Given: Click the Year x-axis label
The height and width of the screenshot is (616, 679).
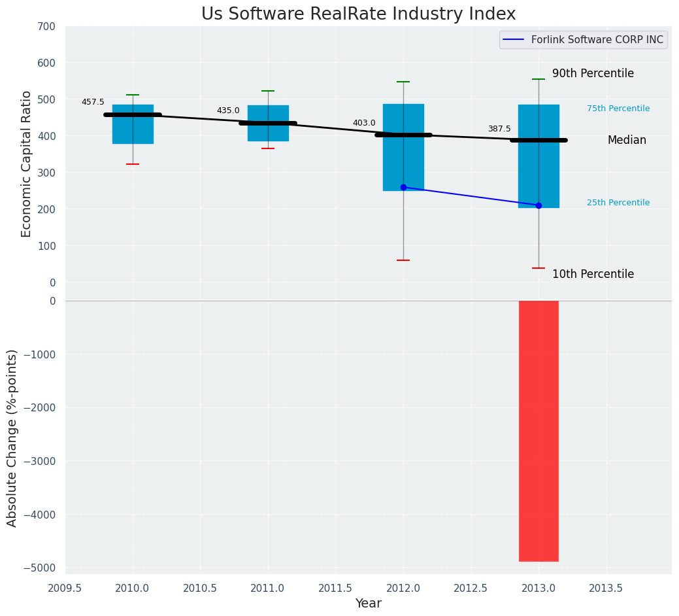Looking at the screenshot, I should point(369,603).
